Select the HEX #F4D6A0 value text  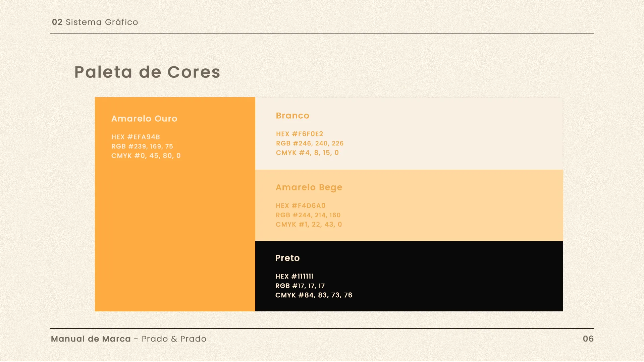click(x=301, y=206)
